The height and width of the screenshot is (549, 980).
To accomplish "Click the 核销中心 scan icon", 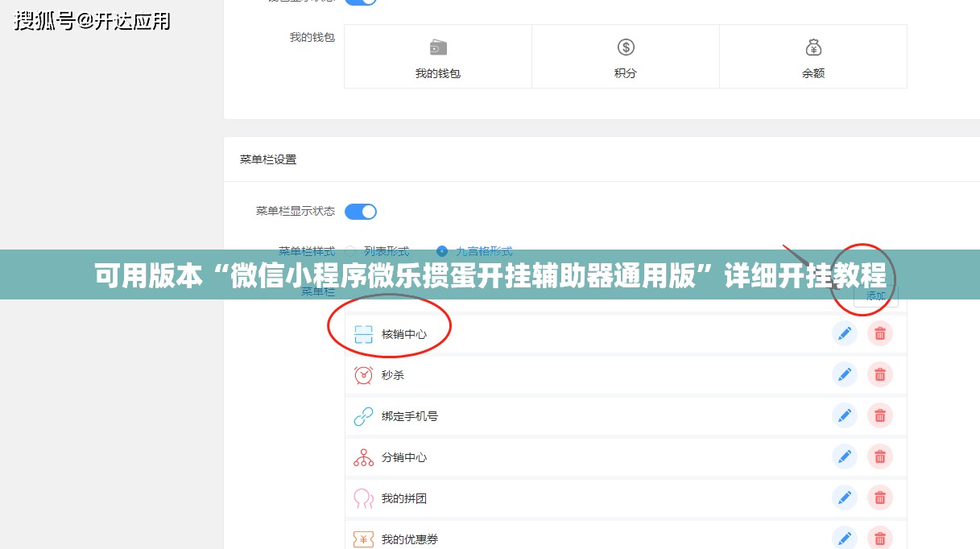I will [364, 334].
